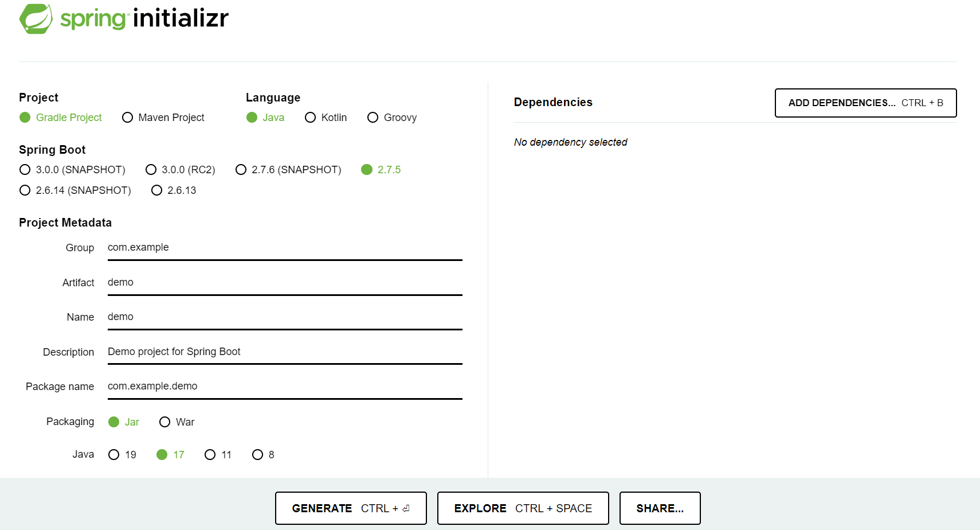Screen dimensions: 980x530
Task: Click the Dependencies heading
Action: tap(553, 102)
